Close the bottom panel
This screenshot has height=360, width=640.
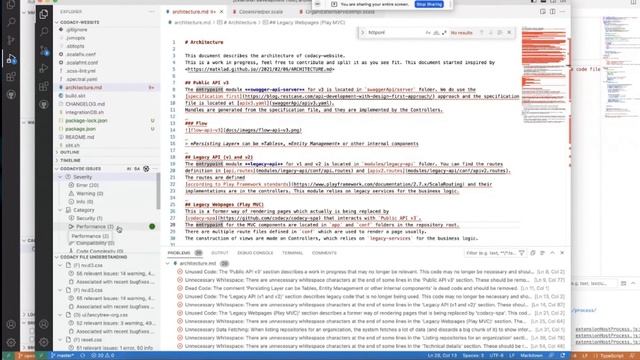pos(562,253)
